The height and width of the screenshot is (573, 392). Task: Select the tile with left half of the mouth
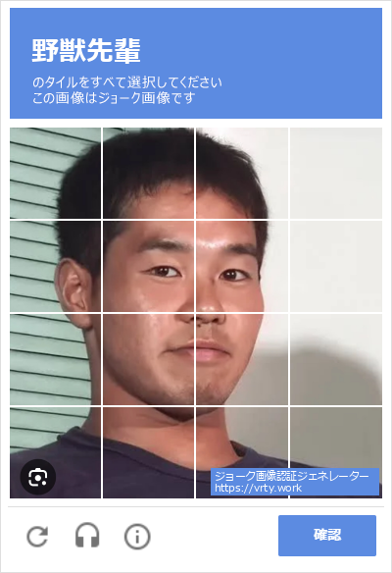point(149,360)
